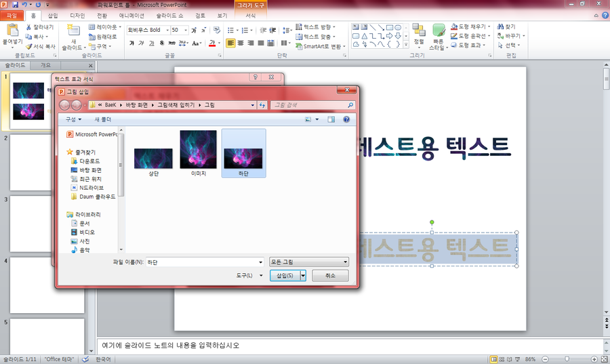
Task: Click the New Slide icon
Action: (x=73, y=31)
